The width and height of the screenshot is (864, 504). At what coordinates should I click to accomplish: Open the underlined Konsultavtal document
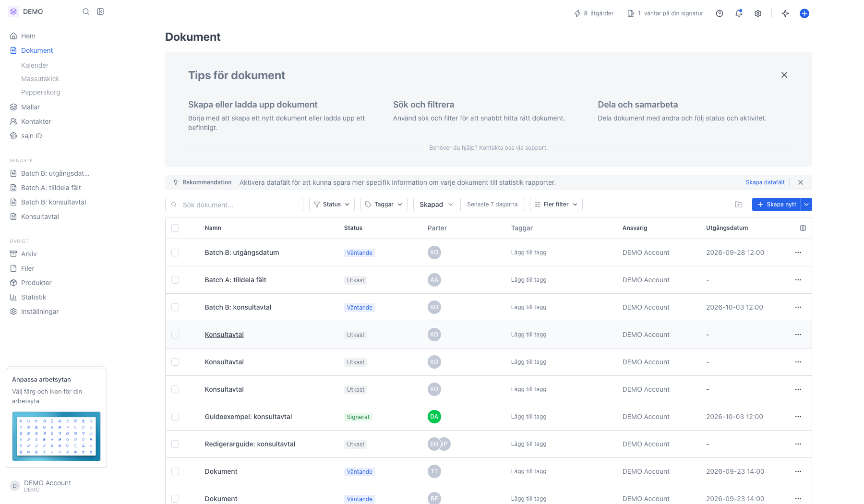point(224,335)
